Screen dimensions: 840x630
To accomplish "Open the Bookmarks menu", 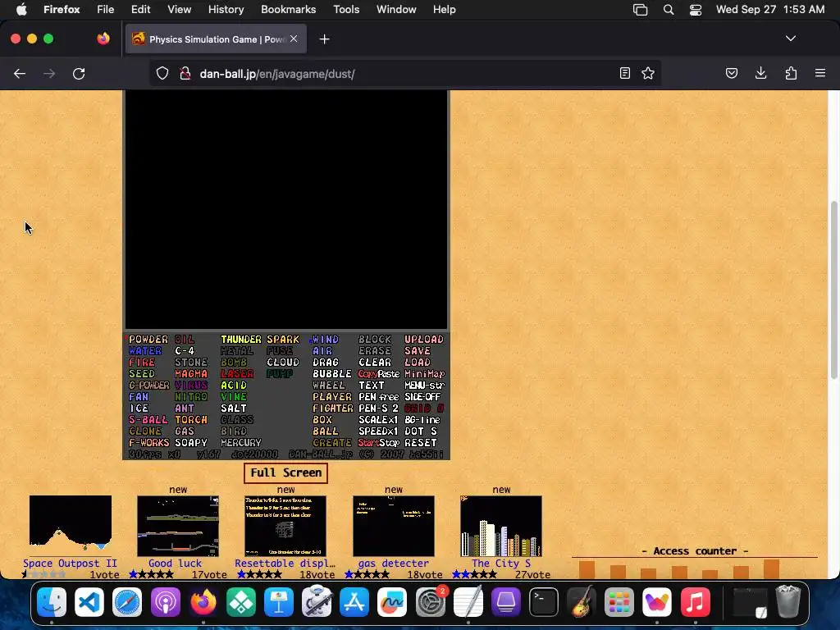I will point(288,10).
